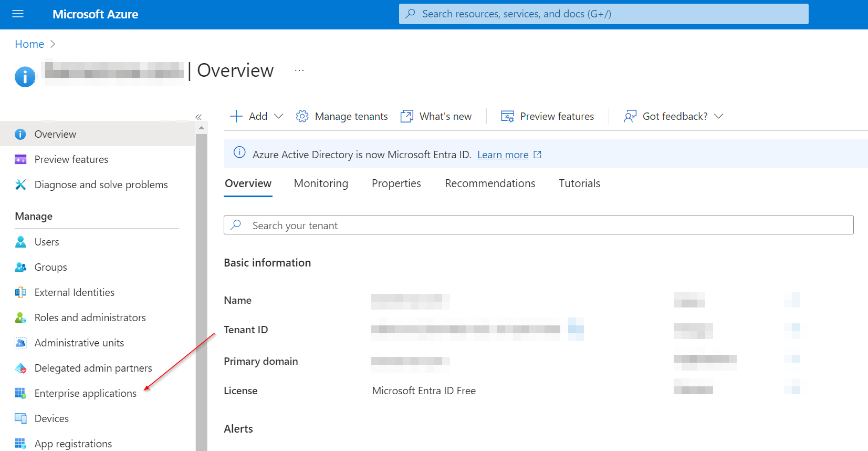Click into Search your tenant field
Image resolution: width=868 pixels, height=451 pixels.
pyautogui.click(x=538, y=225)
